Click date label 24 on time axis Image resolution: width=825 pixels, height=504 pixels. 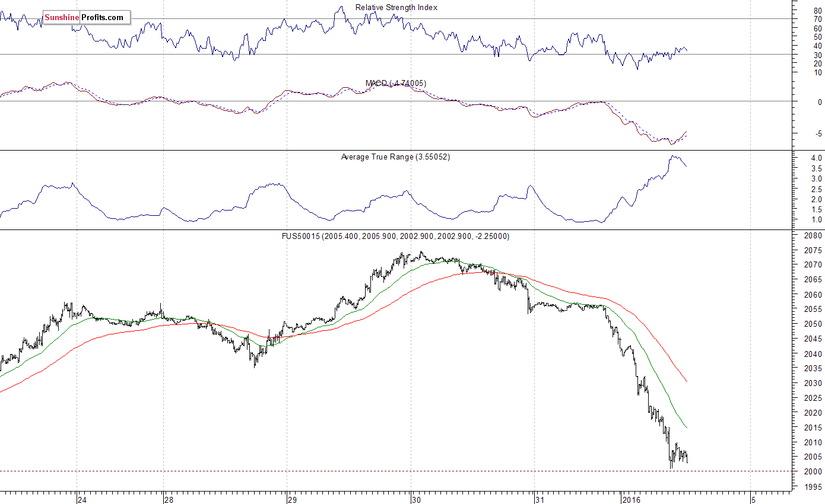pos(82,500)
